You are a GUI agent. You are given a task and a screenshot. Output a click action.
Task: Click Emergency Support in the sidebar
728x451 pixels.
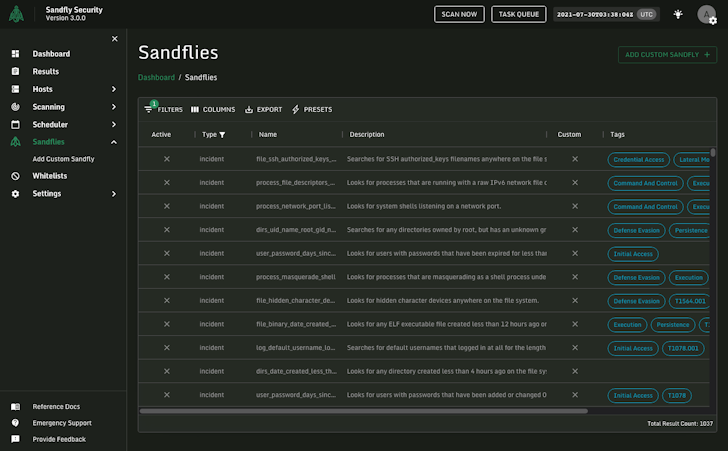[x=62, y=423]
